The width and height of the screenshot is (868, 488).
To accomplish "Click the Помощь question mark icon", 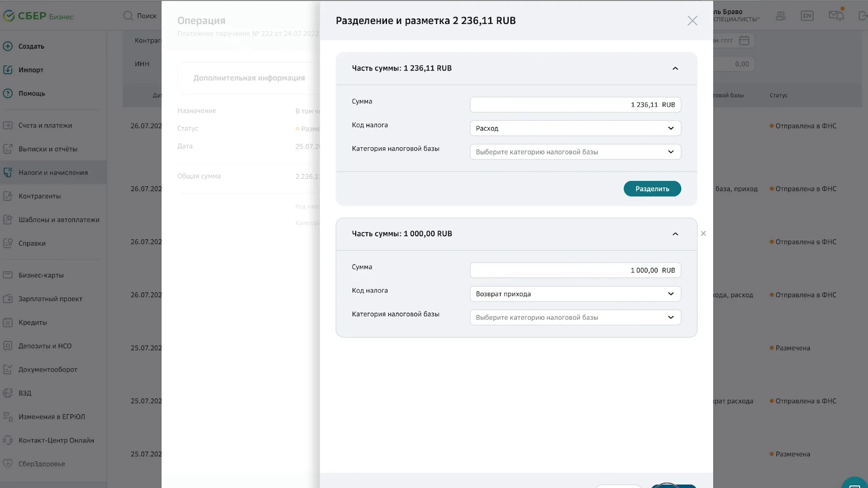I will pyautogui.click(x=8, y=93).
